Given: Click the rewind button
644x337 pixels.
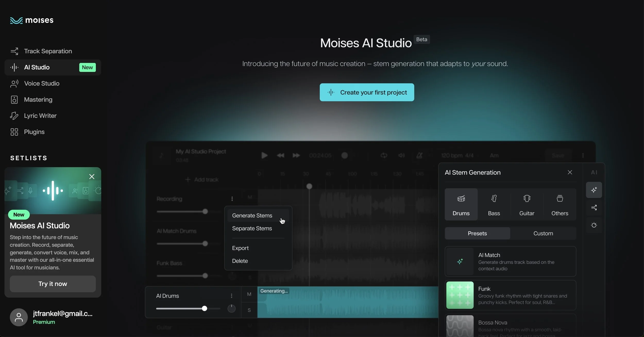Looking at the screenshot, I should point(280,155).
